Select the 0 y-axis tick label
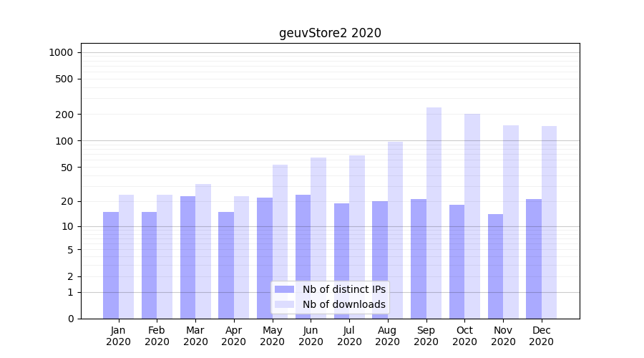The width and height of the screenshot is (644, 358). [70, 319]
